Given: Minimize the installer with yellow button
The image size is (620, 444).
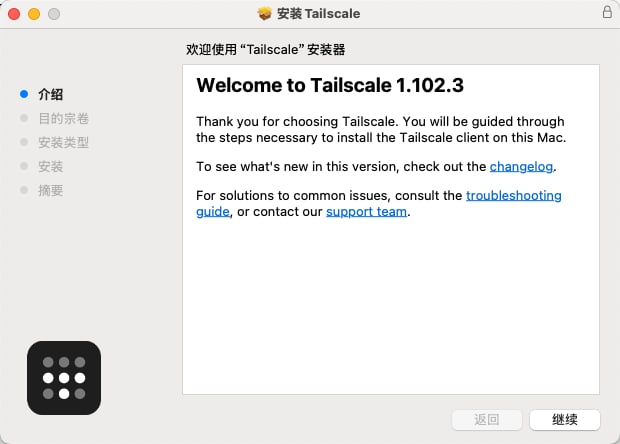Looking at the screenshot, I should click(34, 14).
